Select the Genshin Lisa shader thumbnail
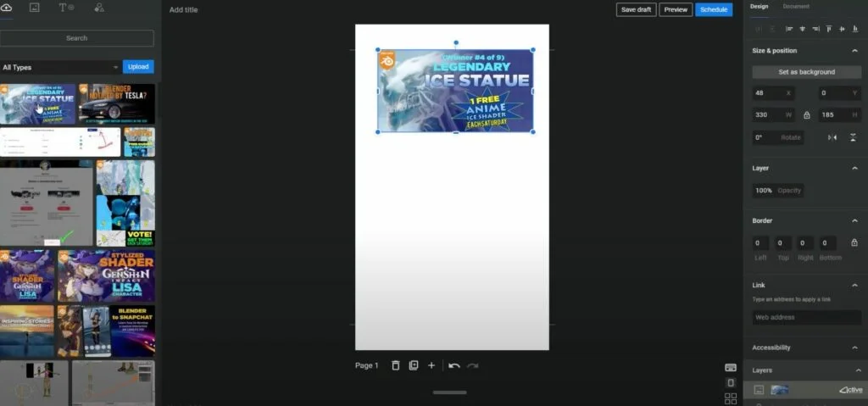 coord(106,275)
